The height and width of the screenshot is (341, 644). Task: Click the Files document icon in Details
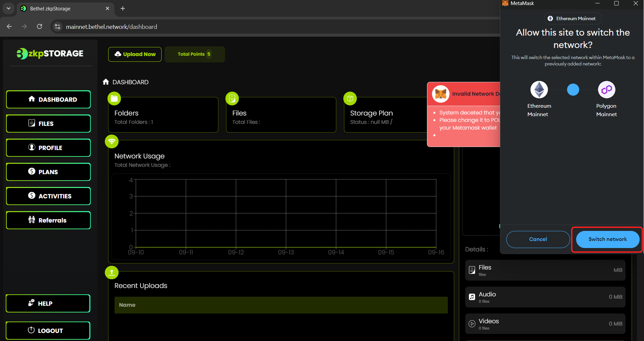coord(472,270)
